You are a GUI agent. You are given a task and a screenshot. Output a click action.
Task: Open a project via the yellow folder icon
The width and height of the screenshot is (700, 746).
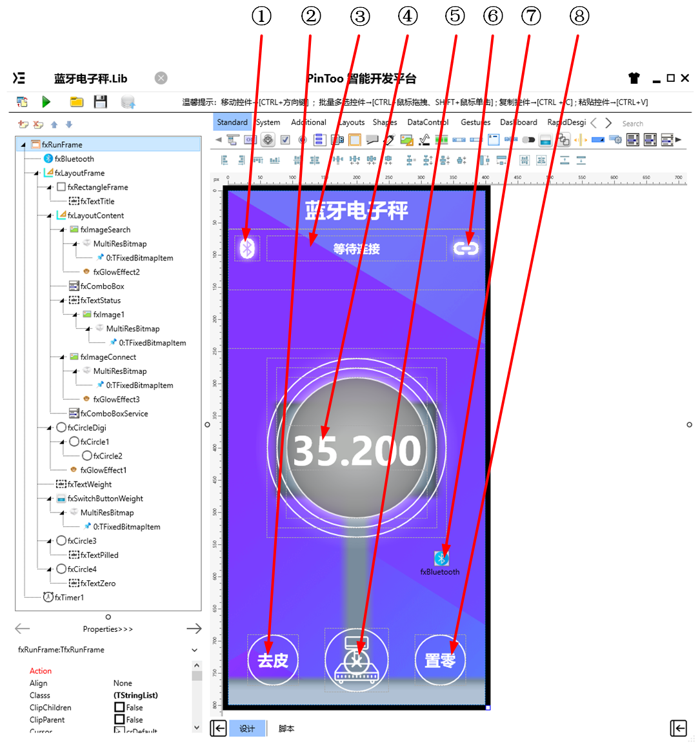76,101
